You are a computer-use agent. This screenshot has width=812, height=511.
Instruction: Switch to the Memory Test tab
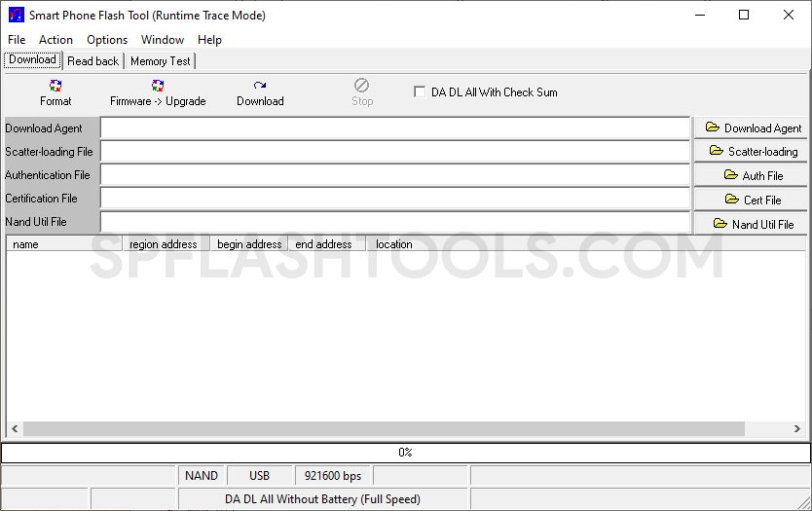click(x=161, y=60)
